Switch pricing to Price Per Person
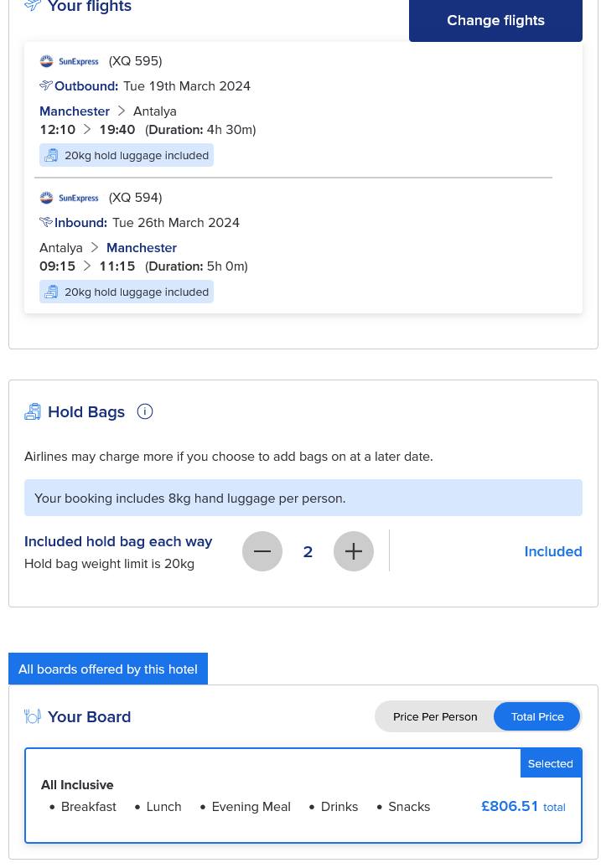 click(435, 716)
